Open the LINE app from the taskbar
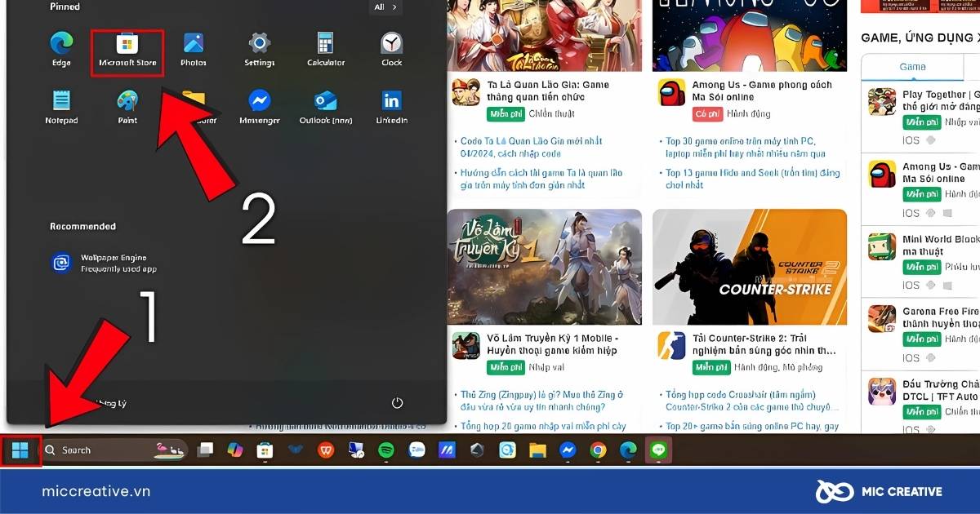 pyautogui.click(x=658, y=450)
